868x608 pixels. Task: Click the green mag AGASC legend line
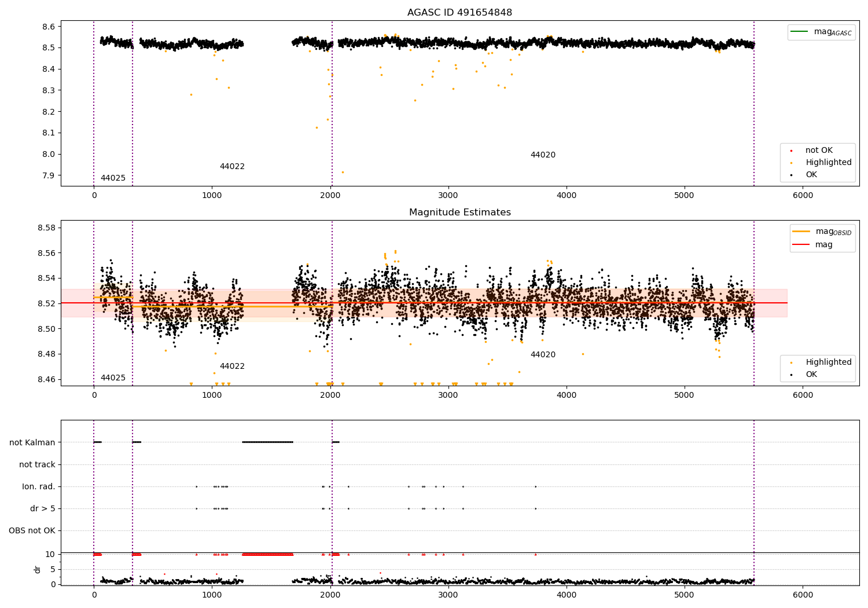(800, 32)
